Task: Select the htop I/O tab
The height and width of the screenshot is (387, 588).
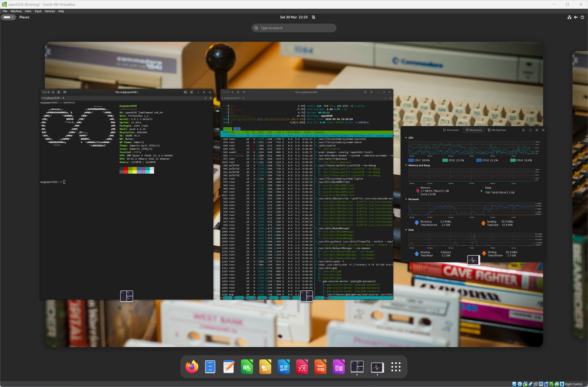Action: 237,129
